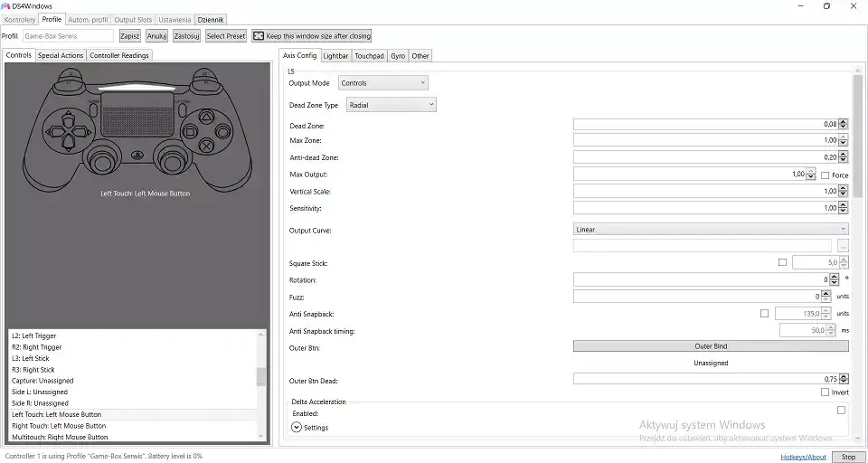The height and width of the screenshot is (463, 868).
Task: Toggle the Invert checkbox
Action: (x=825, y=392)
